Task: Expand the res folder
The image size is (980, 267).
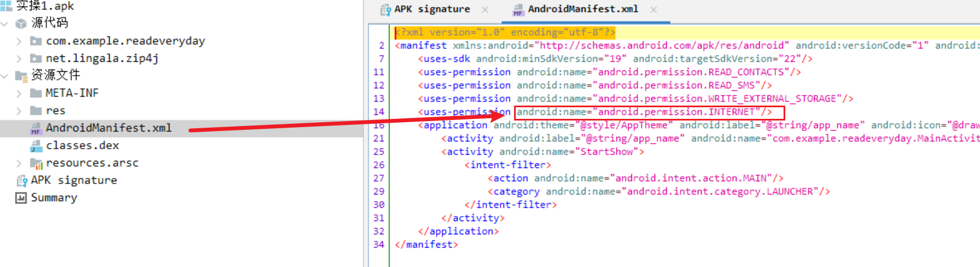Action: click(19, 111)
